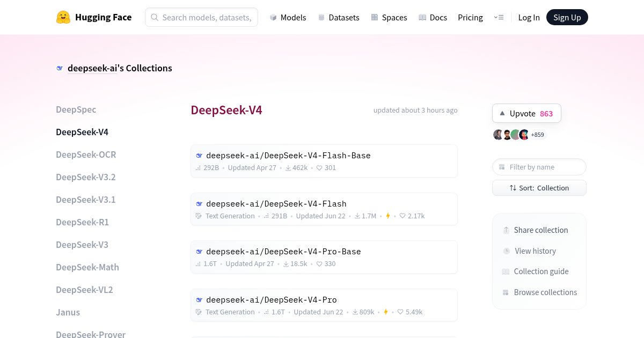Viewport: 644px width, 338px height.
Task: Open the Sort: Collection dropdown
Action: point(539,188)
